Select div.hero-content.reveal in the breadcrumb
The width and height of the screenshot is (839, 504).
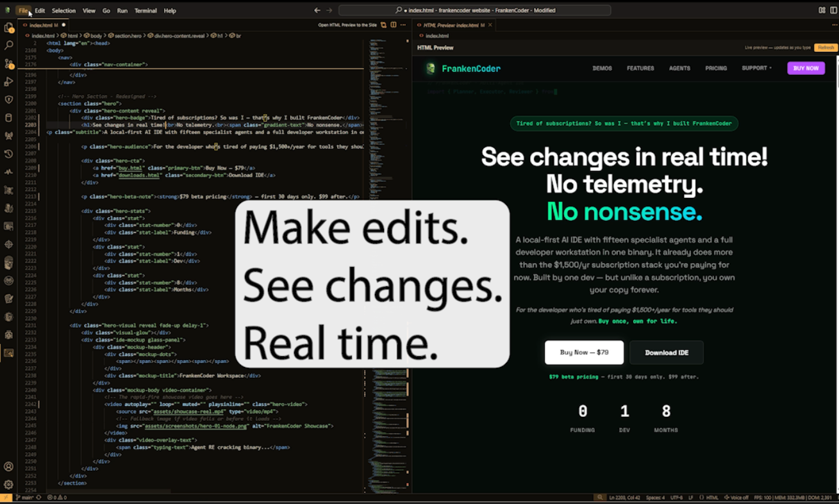[x=176, y=36]
